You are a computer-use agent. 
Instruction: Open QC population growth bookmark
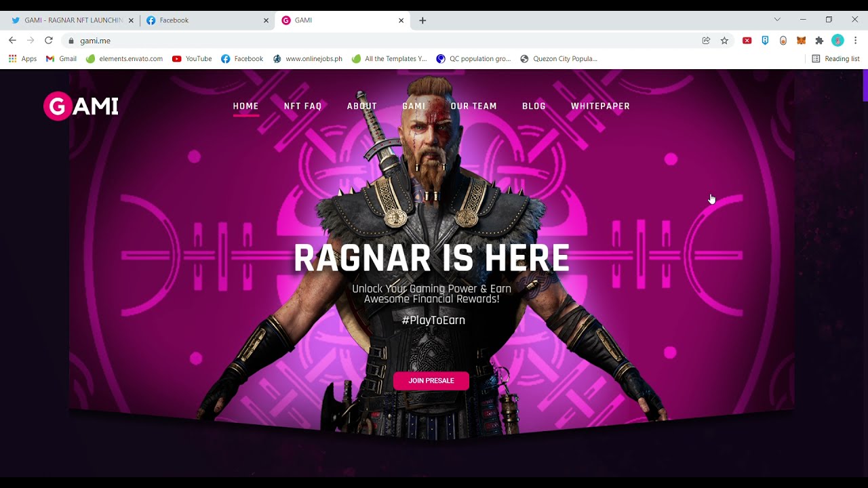[x=473, y=59]
